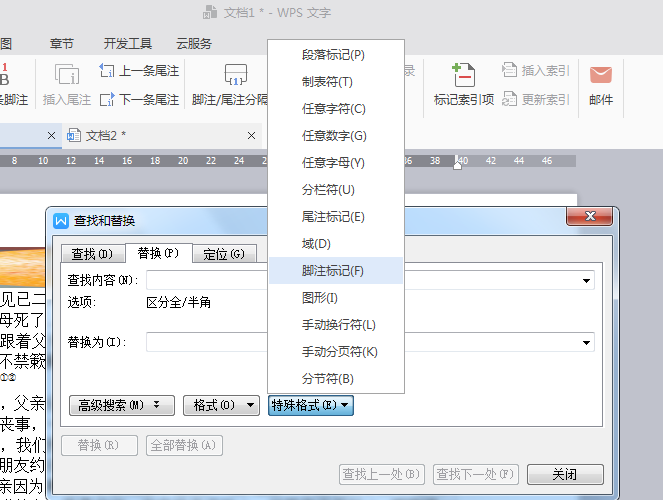Click 查找下一处(F) button

click(x=476, y=475)
